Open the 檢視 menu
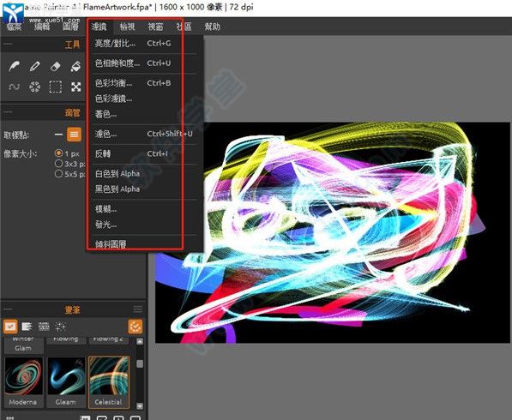This screenshot has width=512, height=420. click(x=127, y=27)
